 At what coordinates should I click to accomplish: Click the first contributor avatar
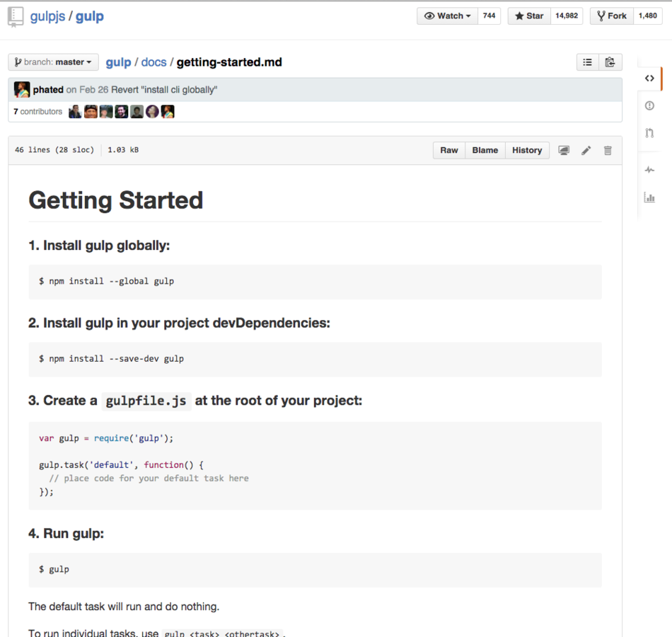[75, 112]
